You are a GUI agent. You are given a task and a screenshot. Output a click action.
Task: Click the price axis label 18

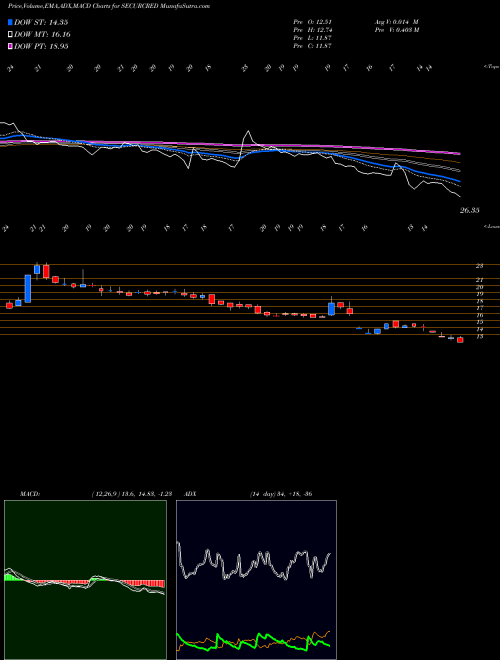pos(479,301)
